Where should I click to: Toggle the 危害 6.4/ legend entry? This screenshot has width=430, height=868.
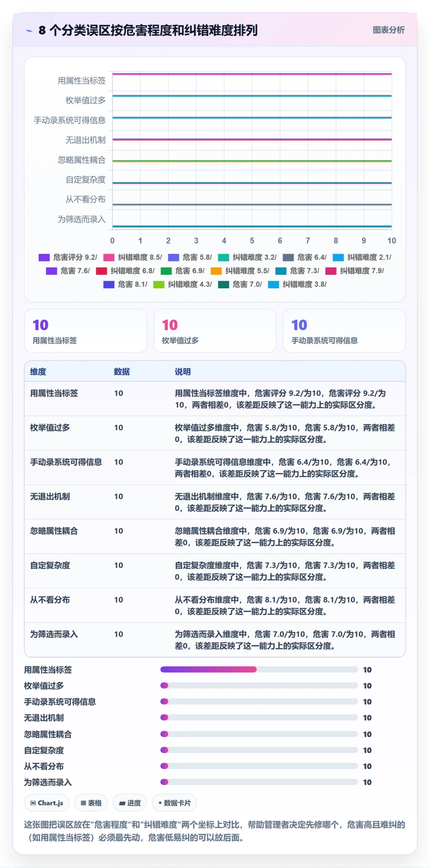tap(304, 257)
